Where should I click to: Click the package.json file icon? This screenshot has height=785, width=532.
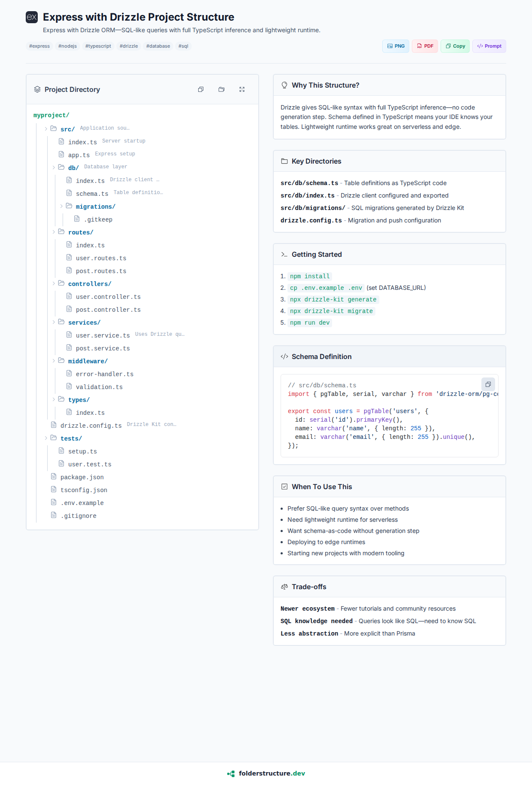(x=54, y=477)
